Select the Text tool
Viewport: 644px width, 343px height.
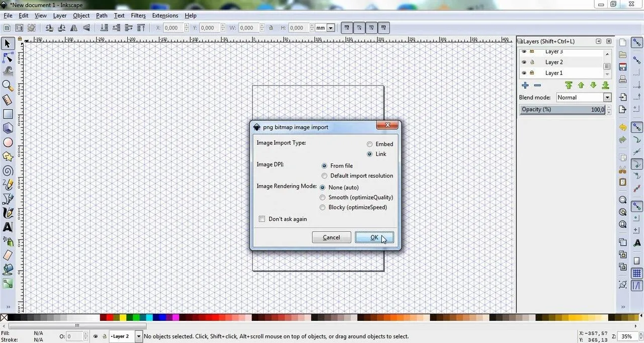[x=8, y=227]
